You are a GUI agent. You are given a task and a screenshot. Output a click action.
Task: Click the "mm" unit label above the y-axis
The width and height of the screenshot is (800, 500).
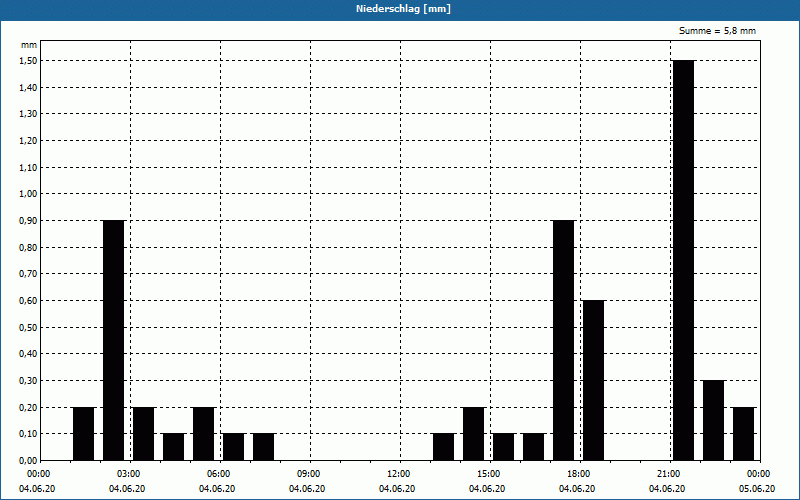pos(29,45)
